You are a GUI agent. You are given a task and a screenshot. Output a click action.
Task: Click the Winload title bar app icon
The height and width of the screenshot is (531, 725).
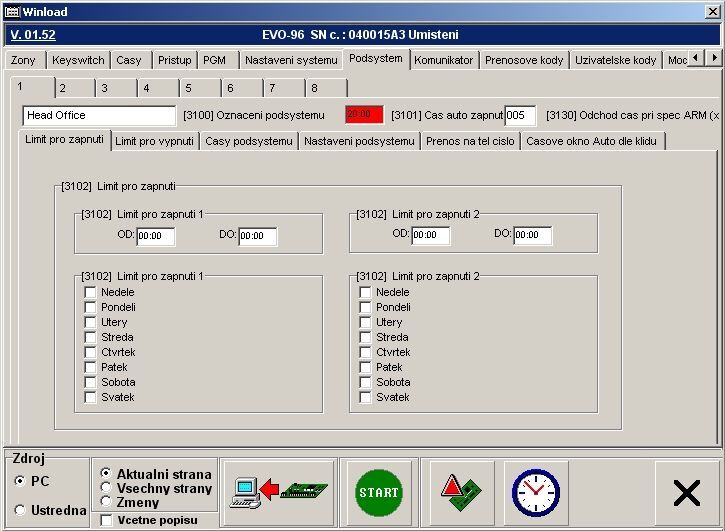[12, 10]
